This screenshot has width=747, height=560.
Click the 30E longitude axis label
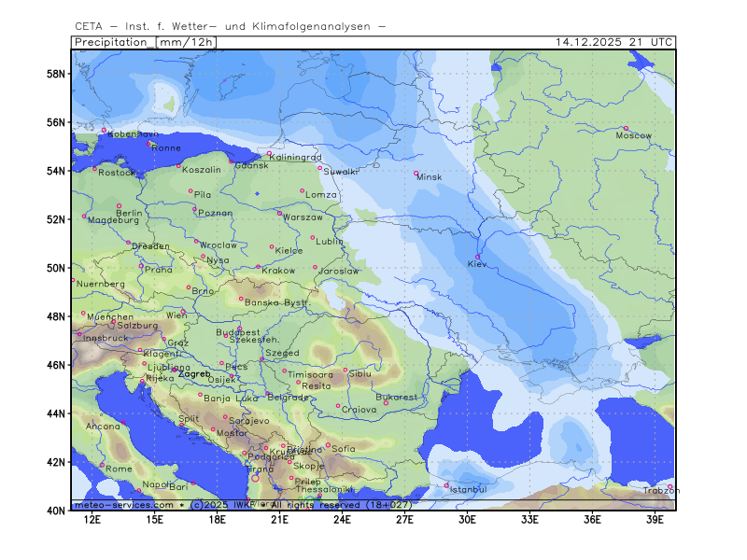[x=467, y=519]
